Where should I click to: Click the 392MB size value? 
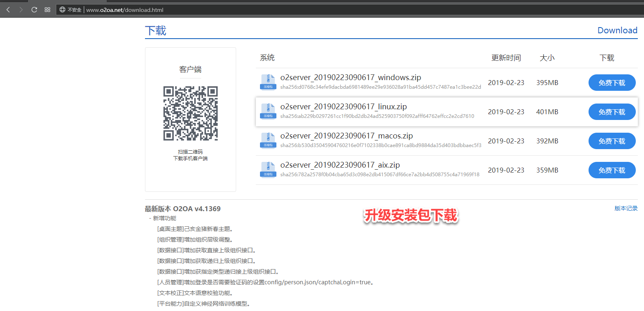[547, 141]
